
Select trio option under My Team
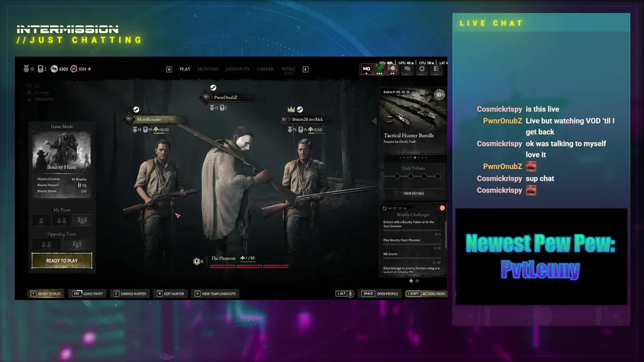(82, 220)
